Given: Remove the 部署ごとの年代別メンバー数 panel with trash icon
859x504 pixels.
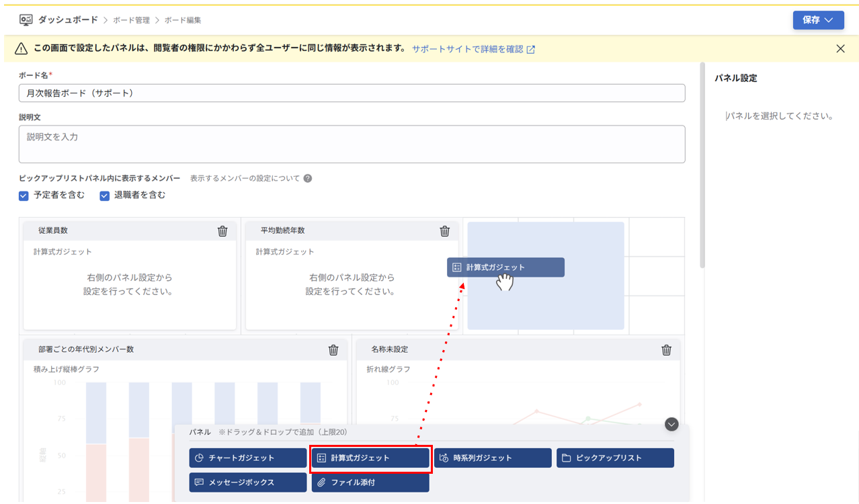Looking at the screenshot, I should [333, 349].
